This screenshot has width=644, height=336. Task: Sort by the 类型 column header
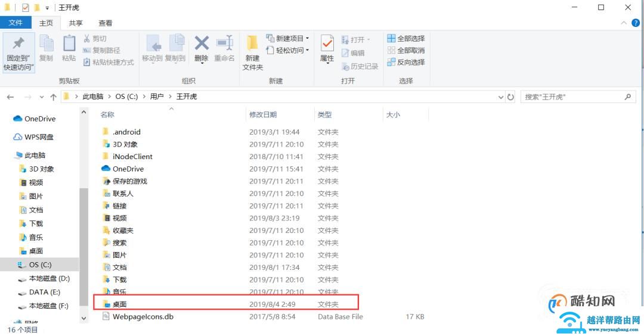[324, 115]
